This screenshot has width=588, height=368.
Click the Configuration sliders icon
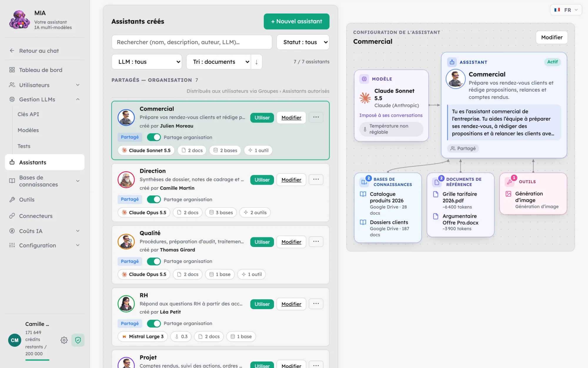pyautogui.click(x=12, y=245)
